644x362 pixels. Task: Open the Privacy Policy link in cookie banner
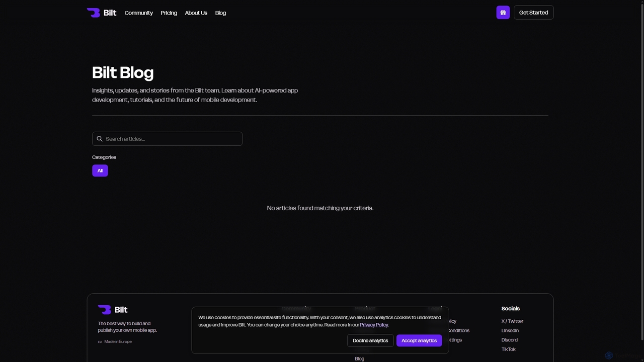(x=374, y=325)
